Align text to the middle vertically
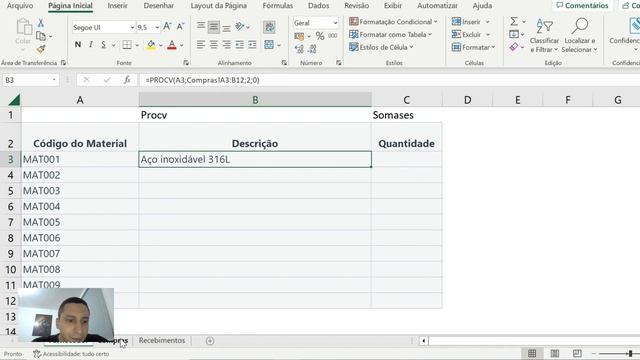Viewport: 640px width, 360px height. [213, 27]
